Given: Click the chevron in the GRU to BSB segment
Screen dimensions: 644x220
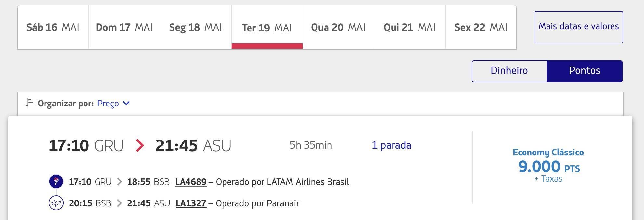Looking at the screenshot, I should (119, 182).
